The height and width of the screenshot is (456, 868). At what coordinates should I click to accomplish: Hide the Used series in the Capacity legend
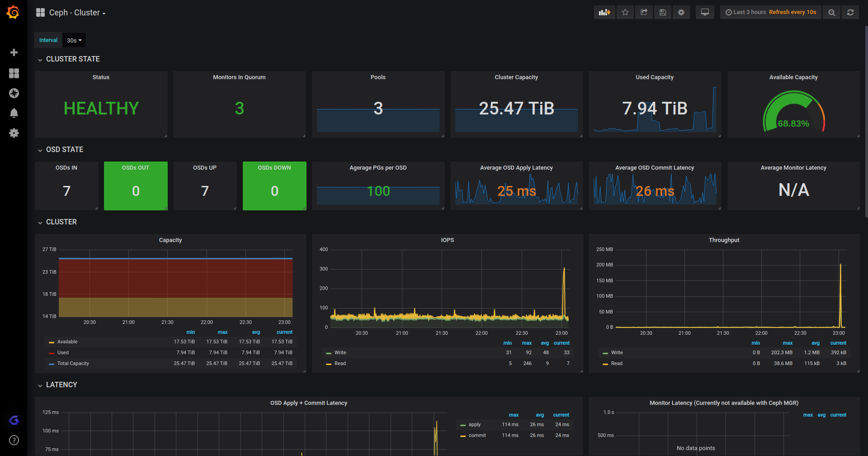pos(63,352)
